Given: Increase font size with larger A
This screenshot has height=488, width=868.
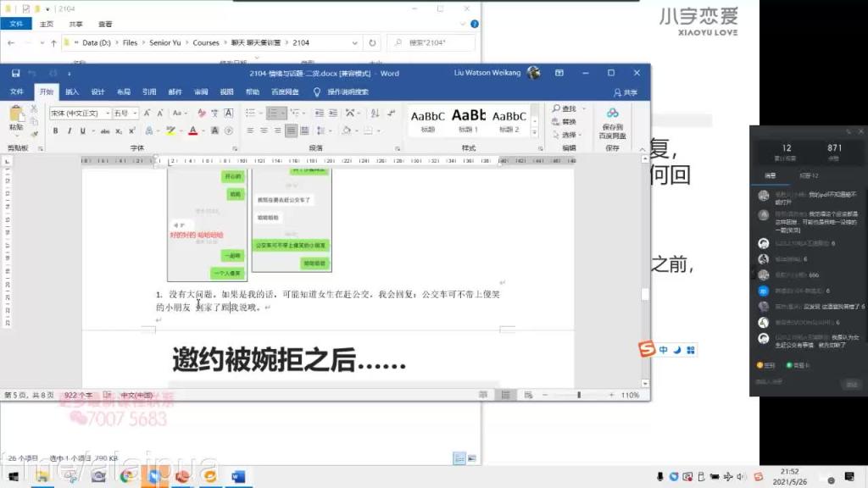Looking at the screenshot, I should coord(147,113).
